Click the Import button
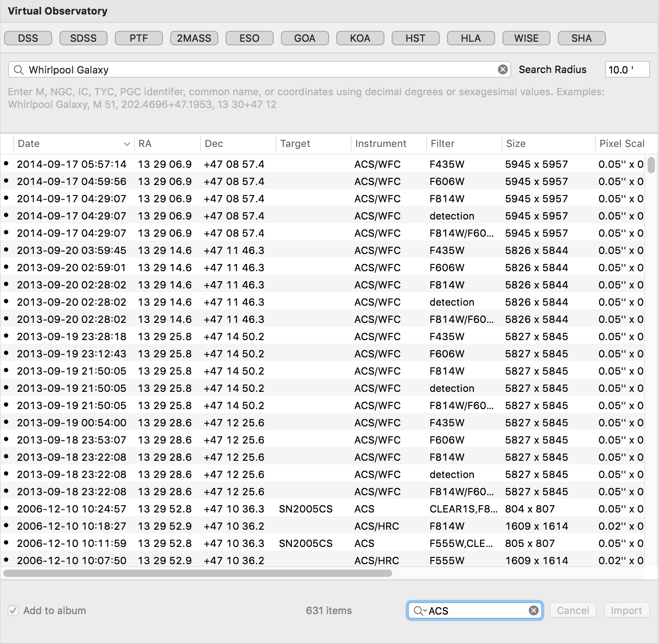This screenshot has width=659, height=644. (627, 610)
